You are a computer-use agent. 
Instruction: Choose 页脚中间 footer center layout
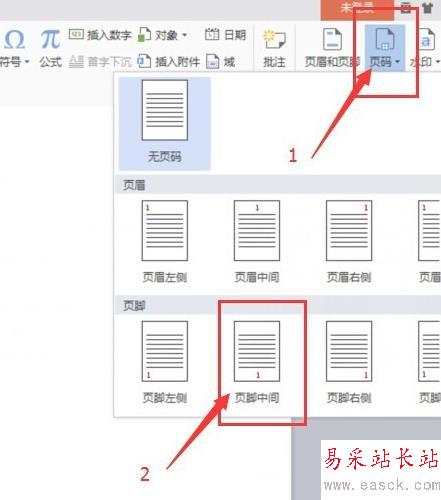pos(257,363)
